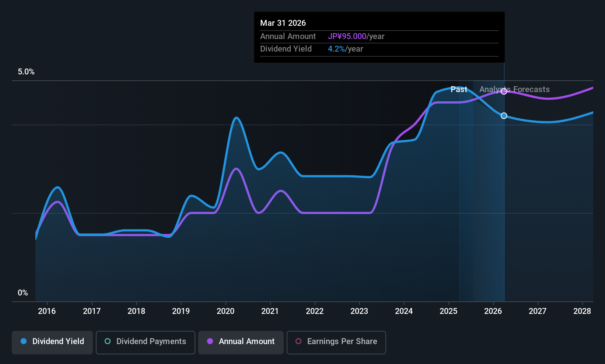Image resolution: width=605 pixels, height=364 pixels.
Task: Enable the Earnings Per Share series
Action: pyautogui.click(x=336, y=343)
